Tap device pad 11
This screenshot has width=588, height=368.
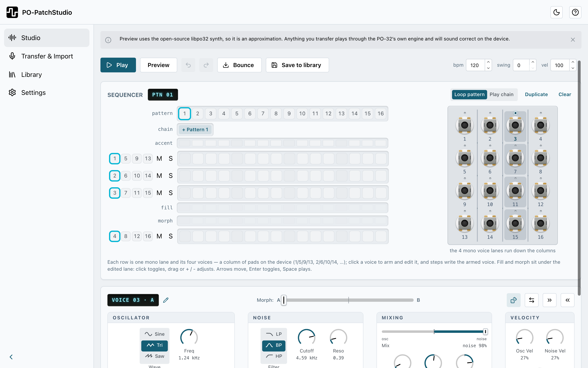point(515,191)
